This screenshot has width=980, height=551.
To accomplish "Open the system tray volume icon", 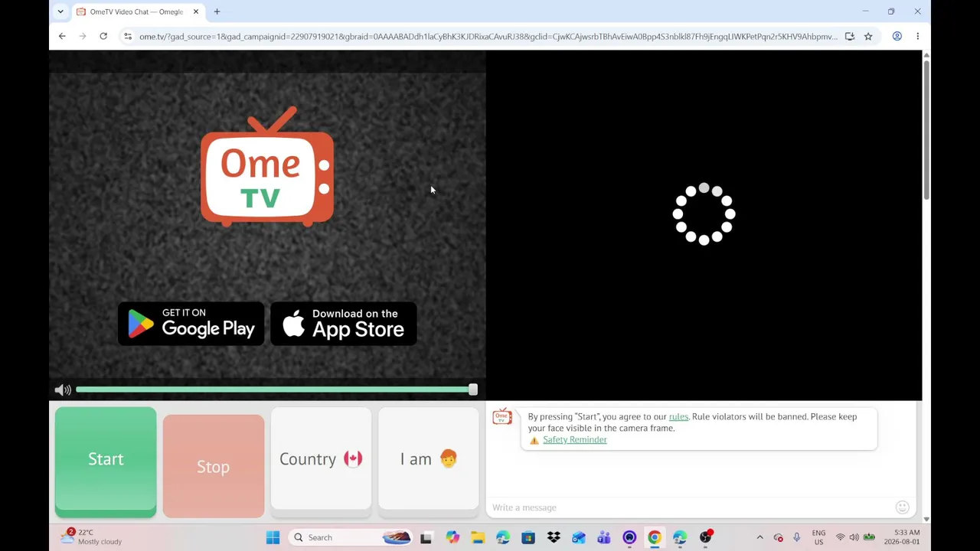I will [854, 537].
